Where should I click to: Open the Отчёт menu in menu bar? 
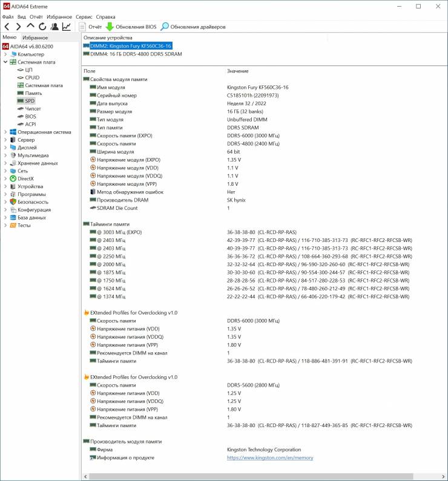(x=36, y=17)
